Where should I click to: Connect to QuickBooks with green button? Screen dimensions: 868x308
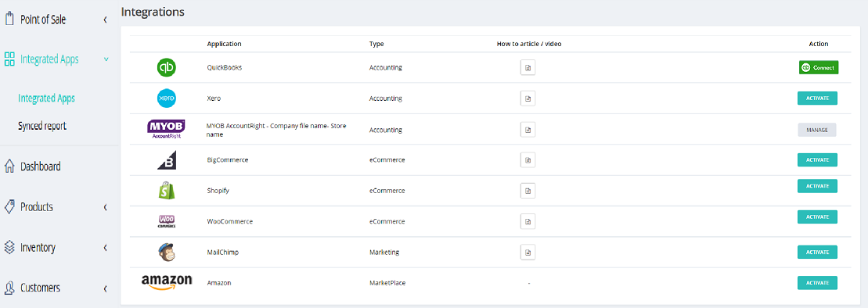[819, 67]
